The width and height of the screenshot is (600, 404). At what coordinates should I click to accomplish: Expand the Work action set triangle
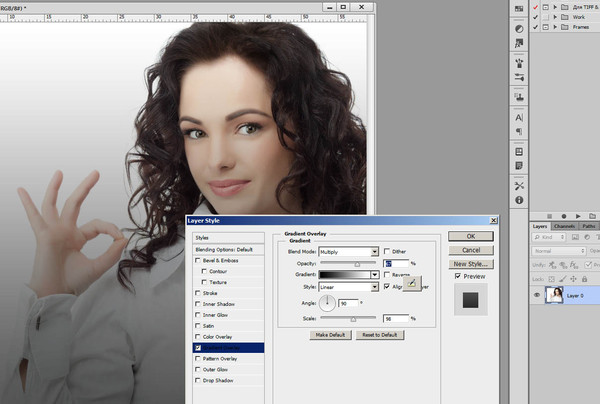(x=555, y=17)
